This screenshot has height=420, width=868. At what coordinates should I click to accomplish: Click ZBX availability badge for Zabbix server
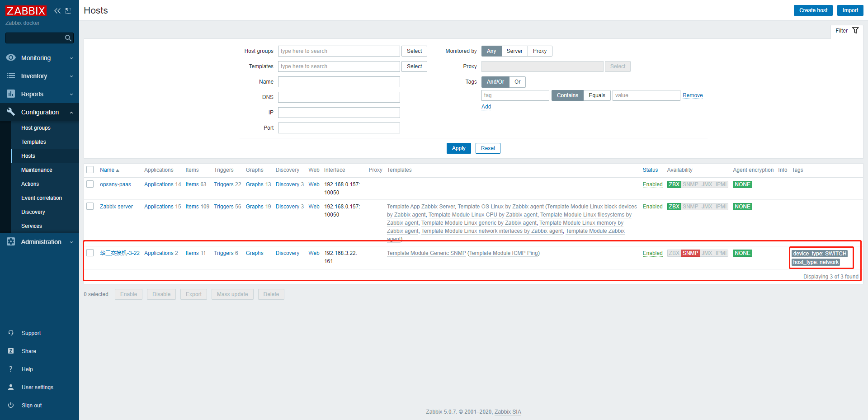click(674, 207)
